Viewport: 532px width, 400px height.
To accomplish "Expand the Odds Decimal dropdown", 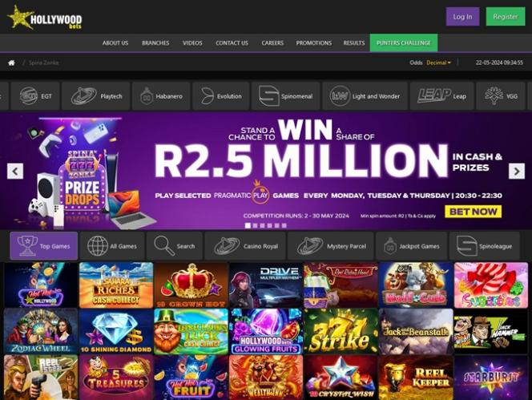I will click(438, 63).
